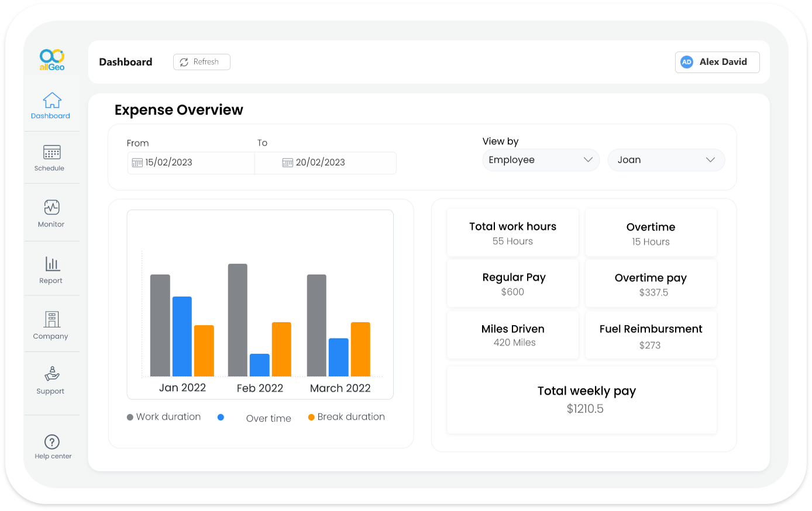Click the Alex David profile button

717,61
